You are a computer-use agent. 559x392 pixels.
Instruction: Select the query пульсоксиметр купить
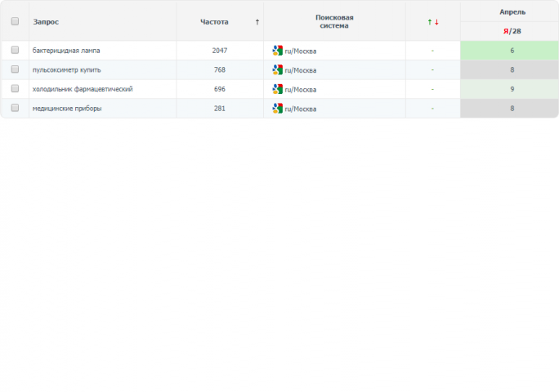[x=67, y=70]
